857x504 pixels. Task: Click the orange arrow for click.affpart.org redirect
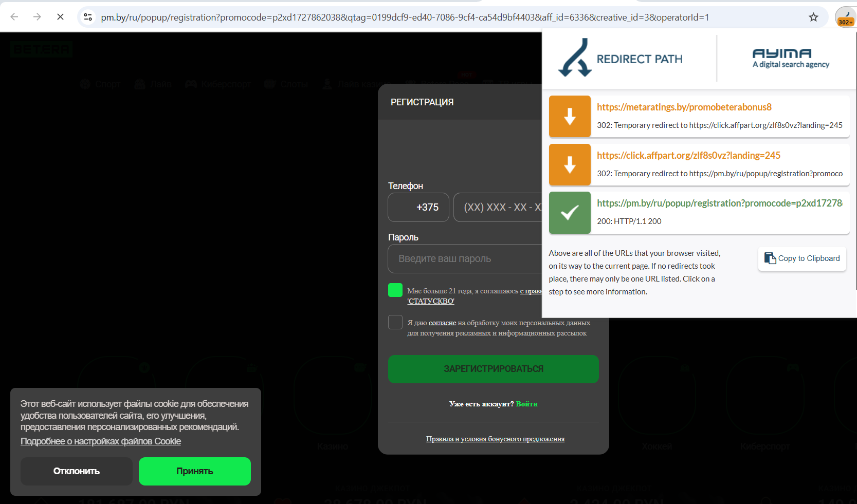570,165
